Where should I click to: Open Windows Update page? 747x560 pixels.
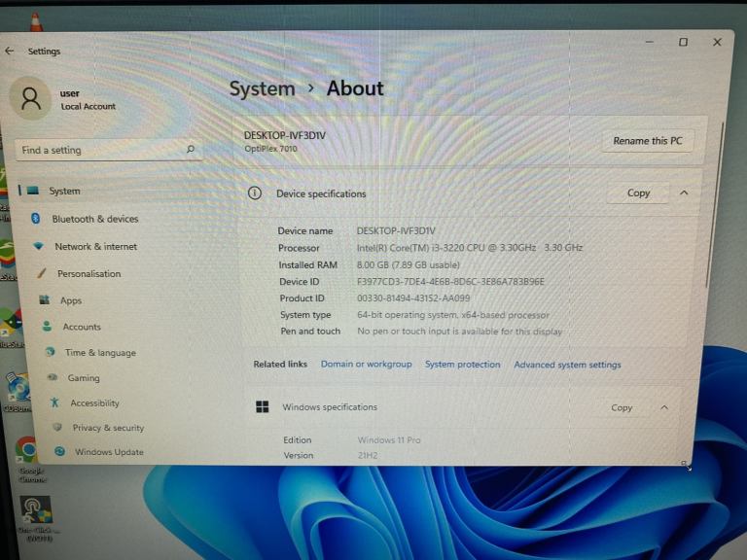(x=108, y=452)
